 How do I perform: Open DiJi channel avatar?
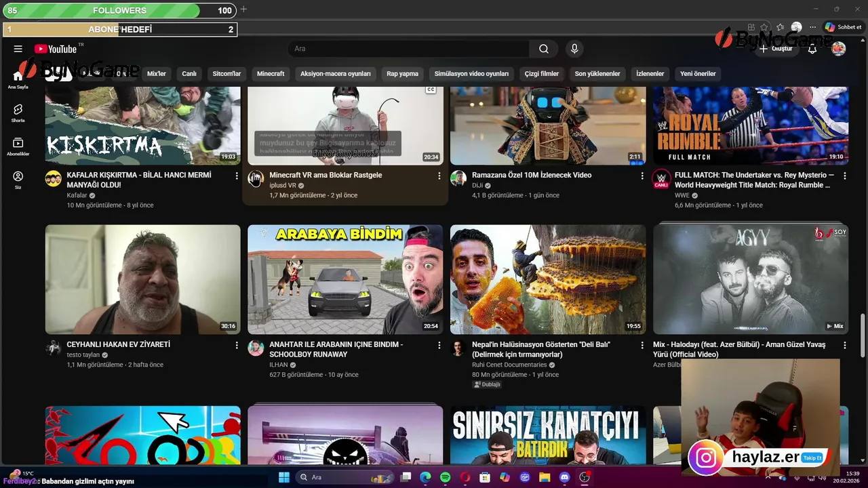[x=458, y=179]
